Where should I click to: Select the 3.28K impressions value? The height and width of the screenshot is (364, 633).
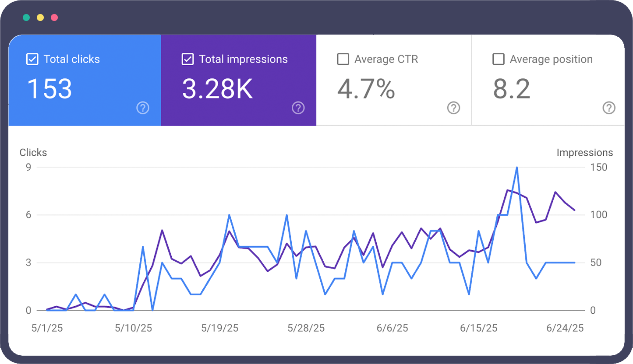(x=217, y=89)
